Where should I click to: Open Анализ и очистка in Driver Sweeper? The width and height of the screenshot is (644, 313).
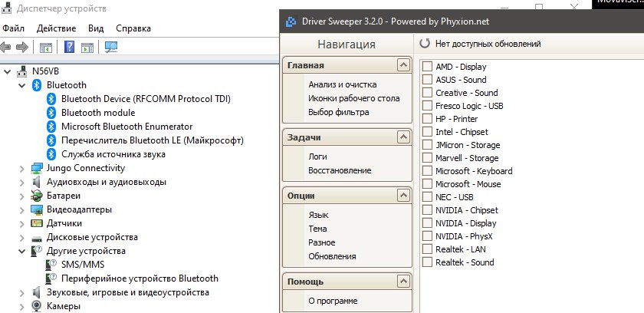(343, 84)
